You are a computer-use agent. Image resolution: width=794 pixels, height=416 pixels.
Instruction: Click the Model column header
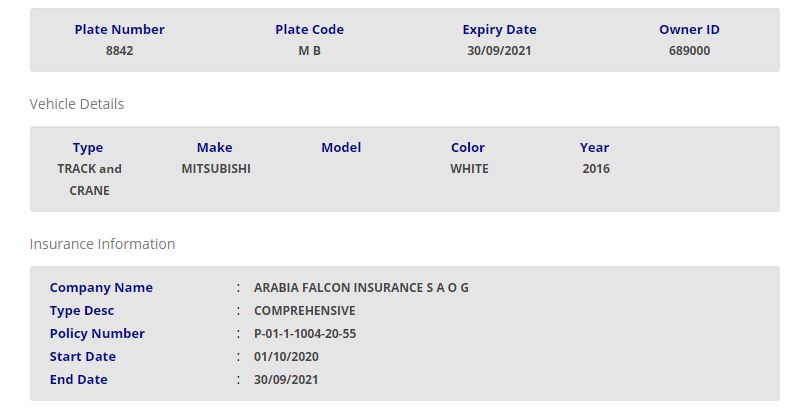341,147
